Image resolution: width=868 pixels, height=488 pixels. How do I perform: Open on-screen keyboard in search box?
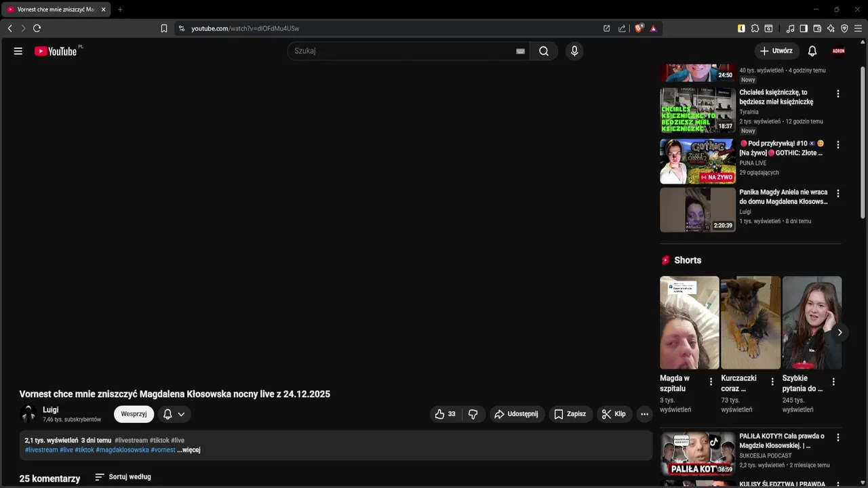tap(520, 51)
